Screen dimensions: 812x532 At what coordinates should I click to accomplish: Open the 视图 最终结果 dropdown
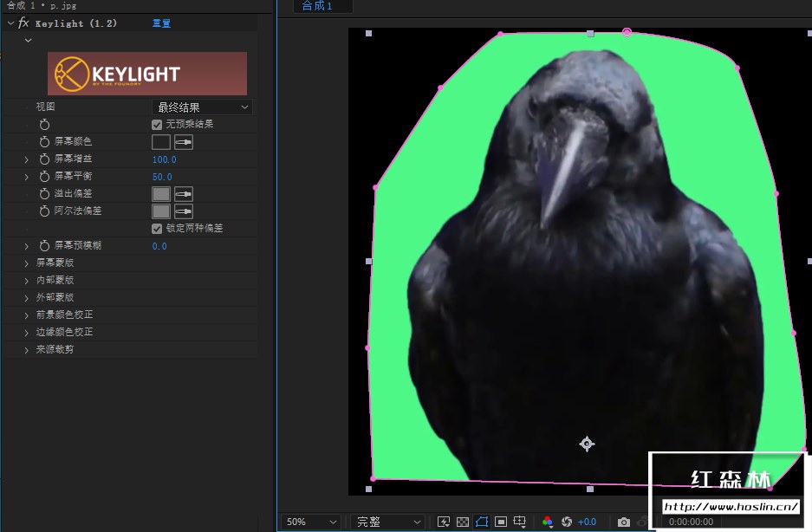tap(202, 107)
